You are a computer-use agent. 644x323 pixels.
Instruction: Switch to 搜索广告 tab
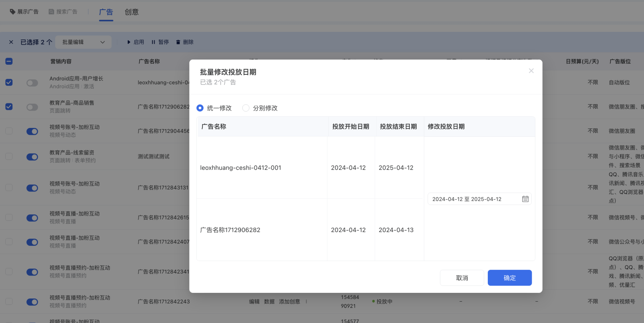[63, 12]
